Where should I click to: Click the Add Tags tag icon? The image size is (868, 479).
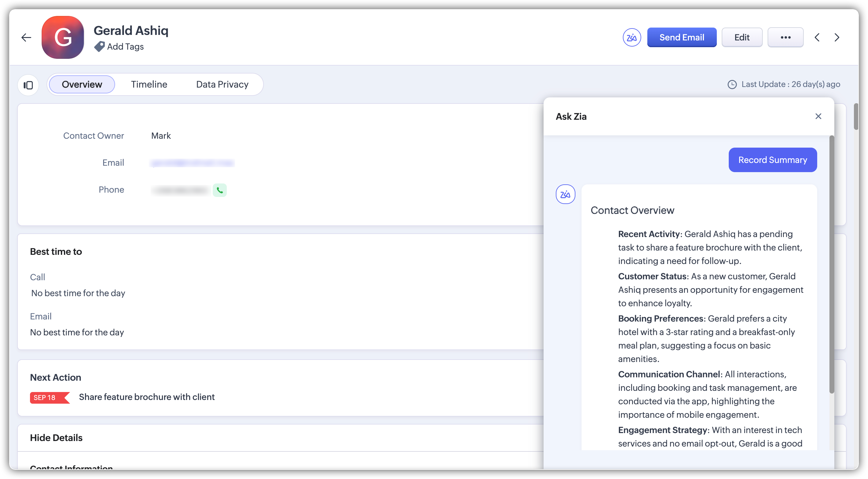coord(99,47)
